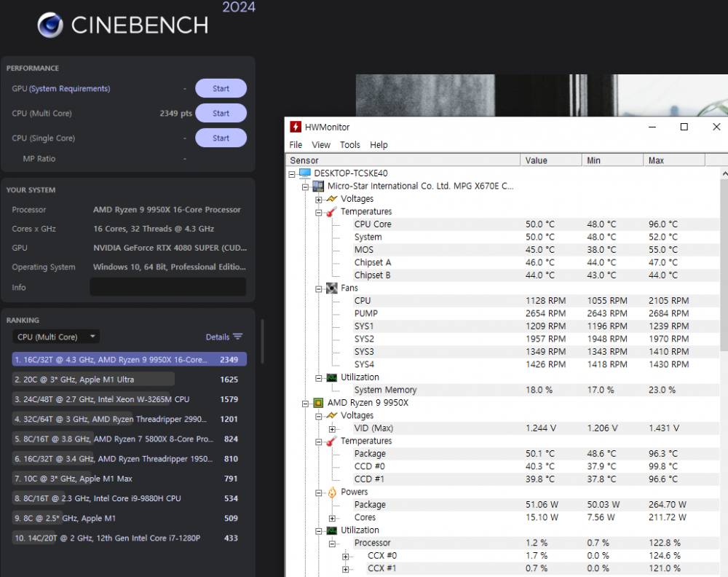Image resolution: width=728 pixels, height=577 pixels.
Task: Select the Apple M1 Max ranking entry
Action: coord(129,479)
